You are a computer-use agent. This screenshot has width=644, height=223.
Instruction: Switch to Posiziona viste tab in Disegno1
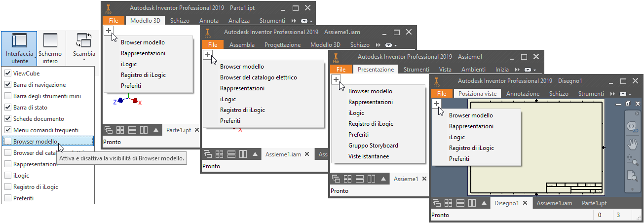[x=478, y=93]
